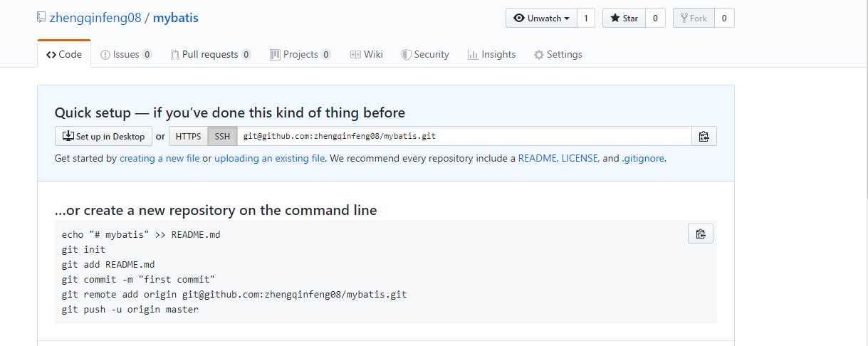Click the forks count 0
Viewport: 868px width, 346px height.
723,18
